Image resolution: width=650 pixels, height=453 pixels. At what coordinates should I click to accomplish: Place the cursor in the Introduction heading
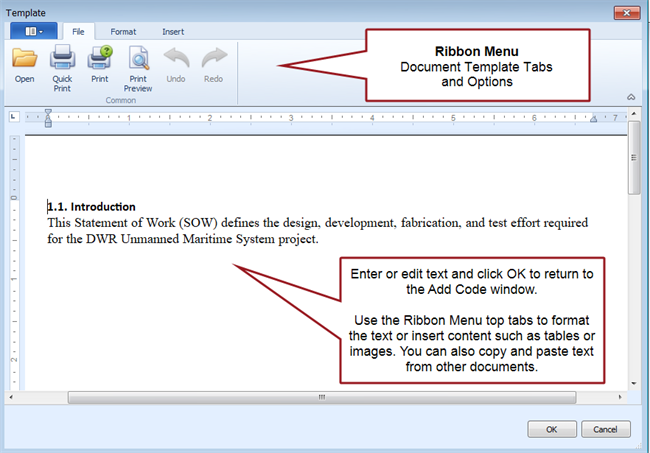click(x=98, y=207)
